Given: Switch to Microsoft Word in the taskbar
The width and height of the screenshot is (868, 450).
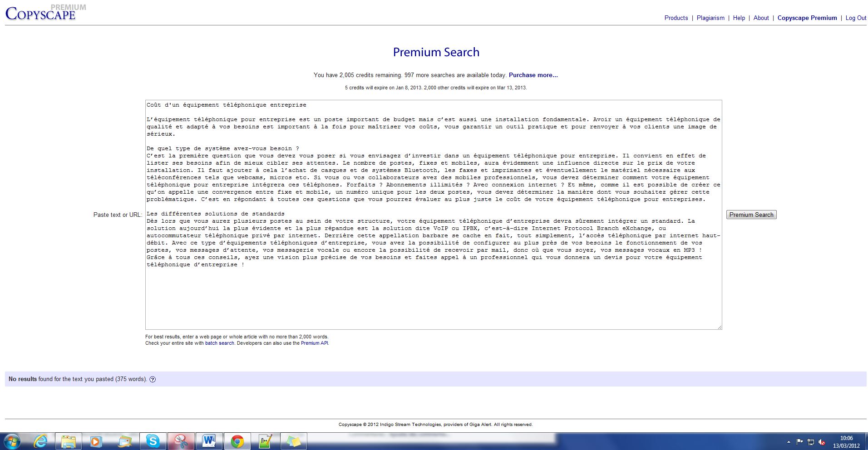Looking at the screenshot, I should click(209, 441).
